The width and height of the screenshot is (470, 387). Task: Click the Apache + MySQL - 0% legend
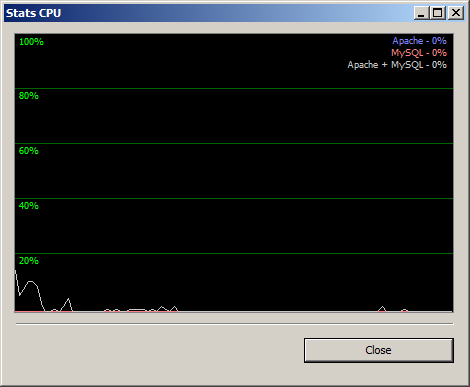point(397,65)
